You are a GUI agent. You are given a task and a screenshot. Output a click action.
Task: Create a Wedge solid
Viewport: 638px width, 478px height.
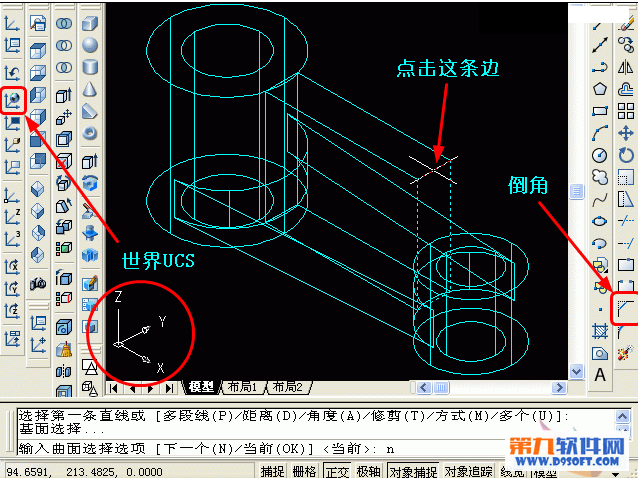tap(90, 111)
